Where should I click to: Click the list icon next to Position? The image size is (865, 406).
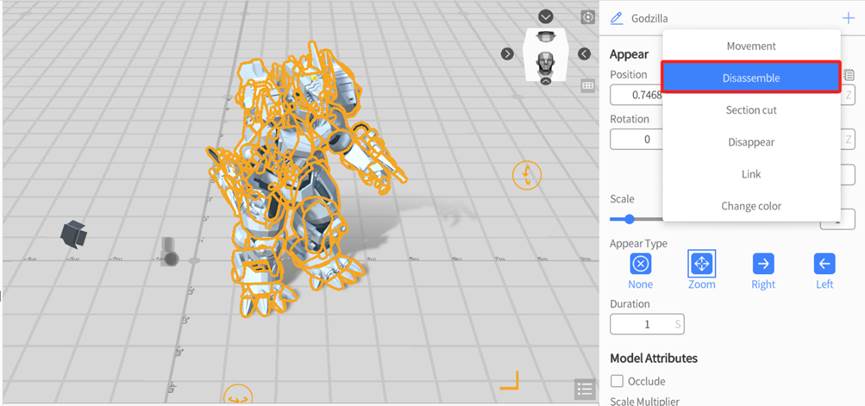(849, 75)
